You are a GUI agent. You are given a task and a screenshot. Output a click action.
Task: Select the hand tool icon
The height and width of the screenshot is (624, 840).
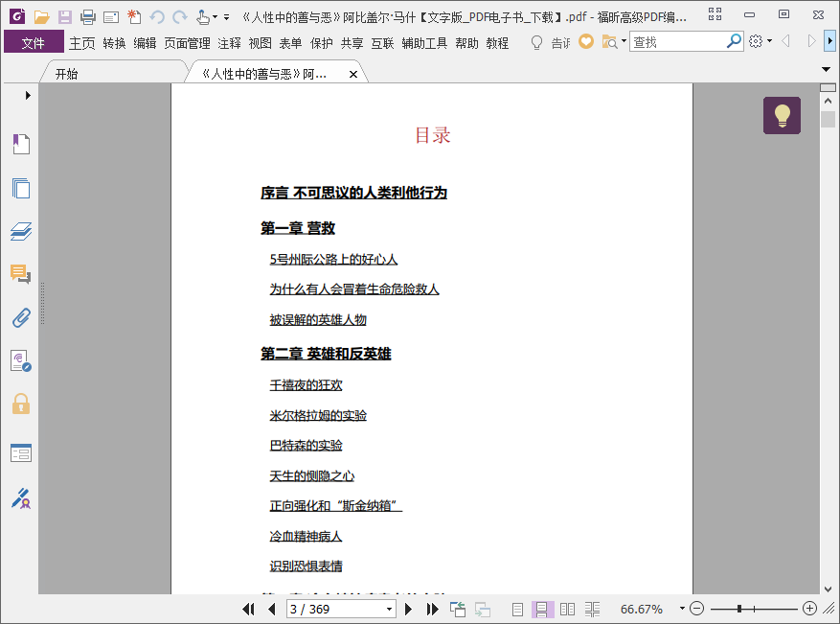pos(202,17)
